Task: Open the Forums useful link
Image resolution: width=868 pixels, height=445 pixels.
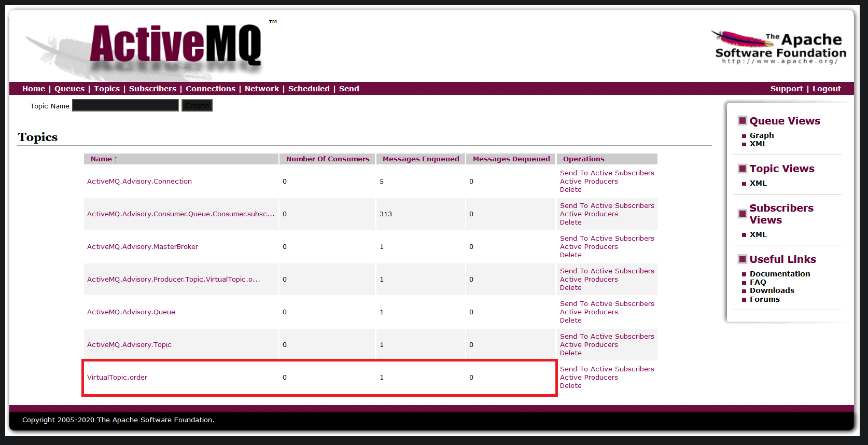Action: 765,299
